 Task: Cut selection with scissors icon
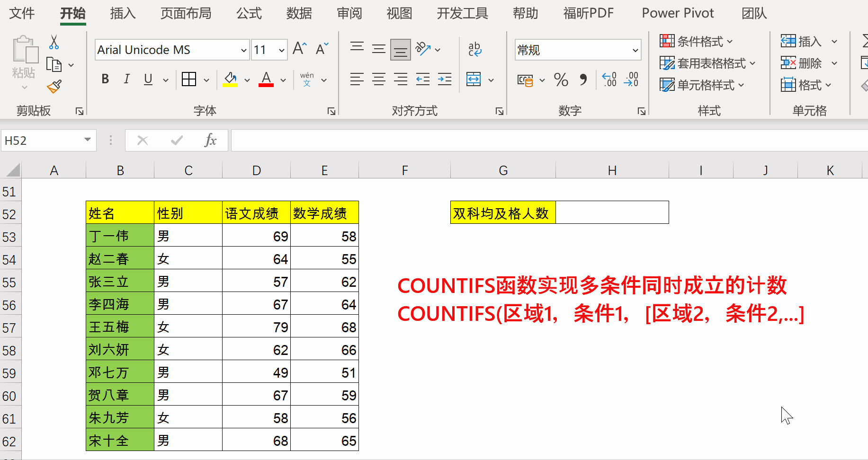pyautogui.click(x=54, y=43)
